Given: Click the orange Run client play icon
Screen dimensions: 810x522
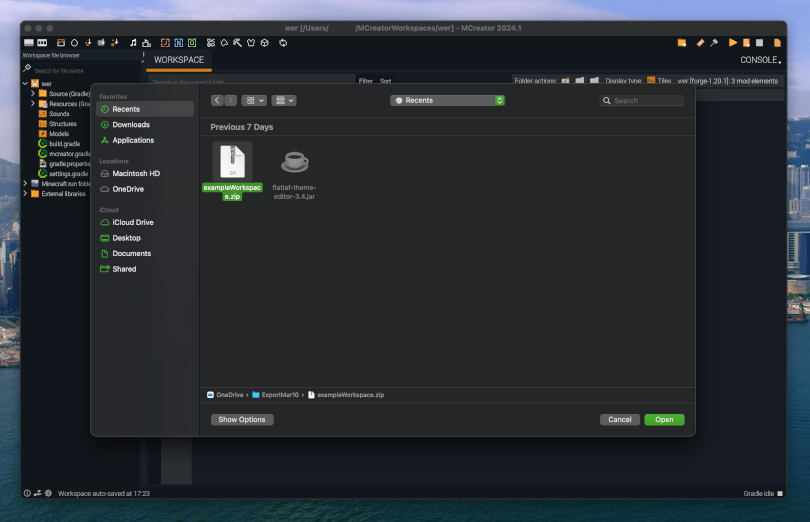Looking at the screenshot, I should click(x=733, y=43).
